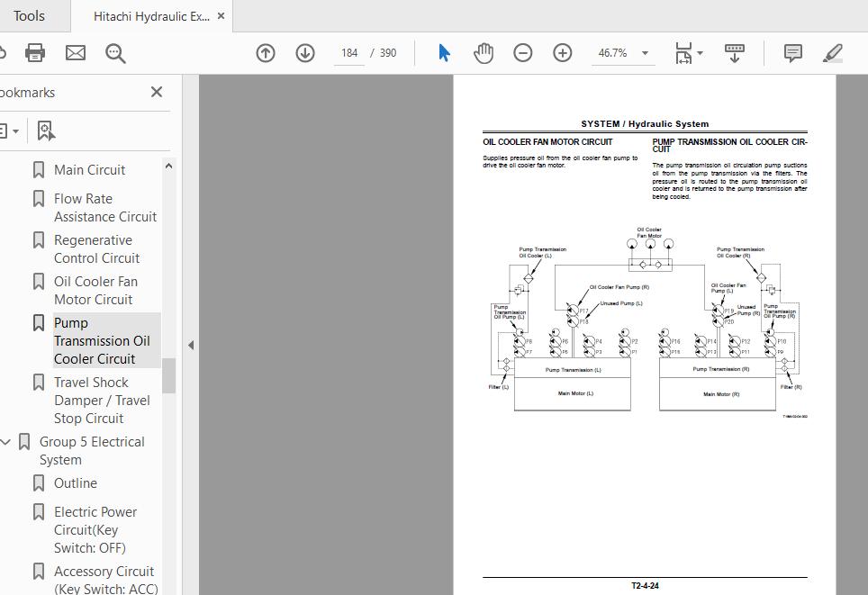Open Electric Power Circuit(Key Switch: OFF) bookmark
Screen dimensions: 868x595
tap(95, 529)
